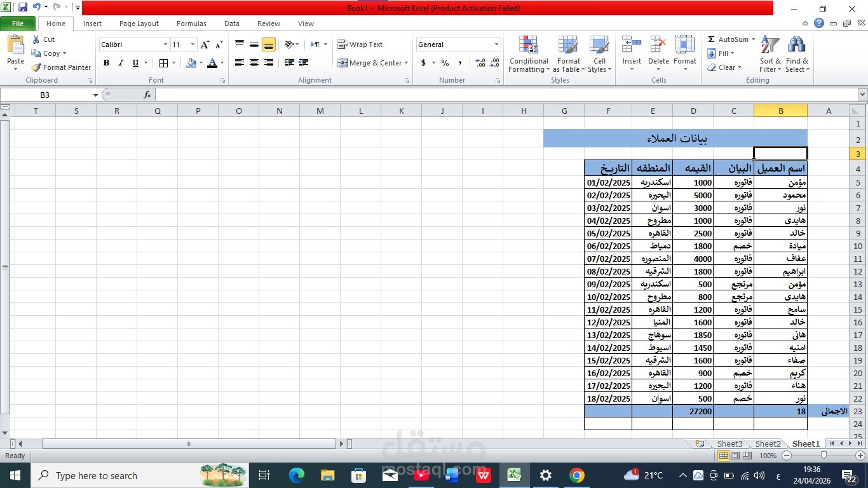Open Conditional Formatting menu
Image resolution: width=868 pixels, height=488 pixels.
[528, 55]
